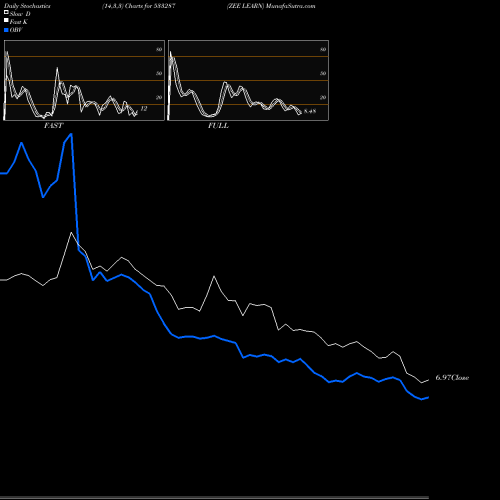Click the '6.97Close' price label
The image size is (500, 500).
point(452,378)
